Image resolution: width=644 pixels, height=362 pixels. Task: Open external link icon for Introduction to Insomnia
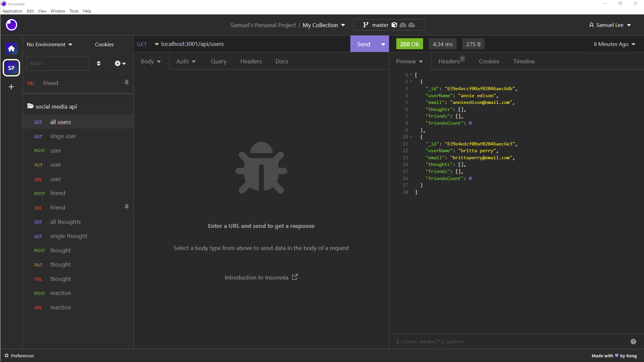[x=295, y=277]
